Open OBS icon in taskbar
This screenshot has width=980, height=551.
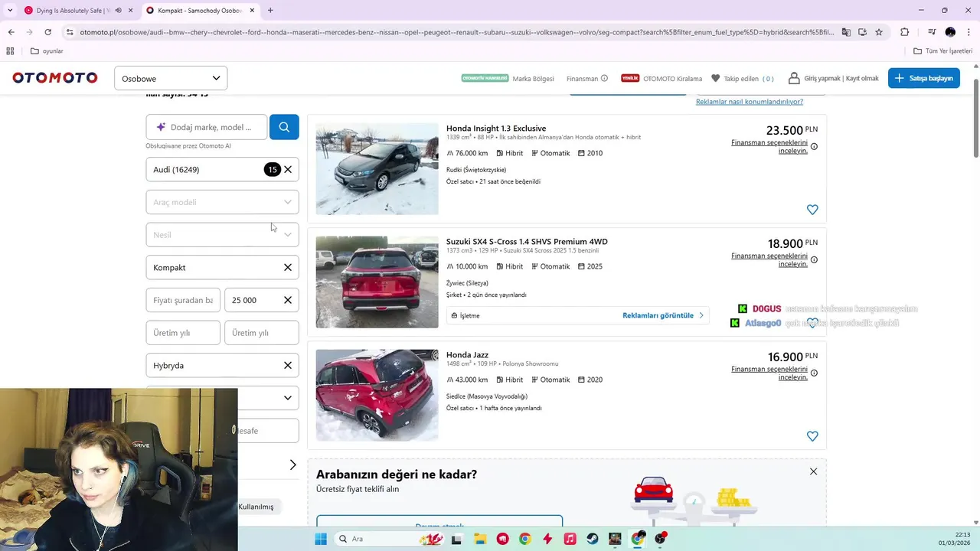click(660, 539)
